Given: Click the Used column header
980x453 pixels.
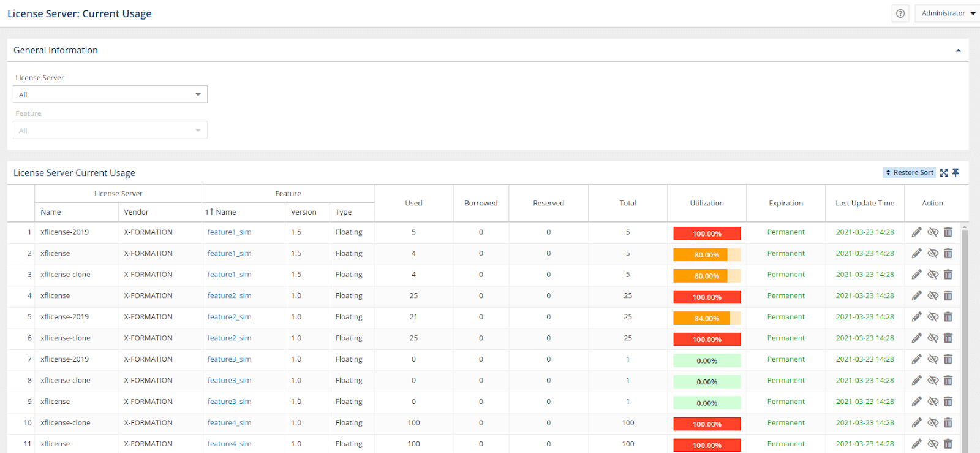Looking at the screenshot, I should 413,203.
